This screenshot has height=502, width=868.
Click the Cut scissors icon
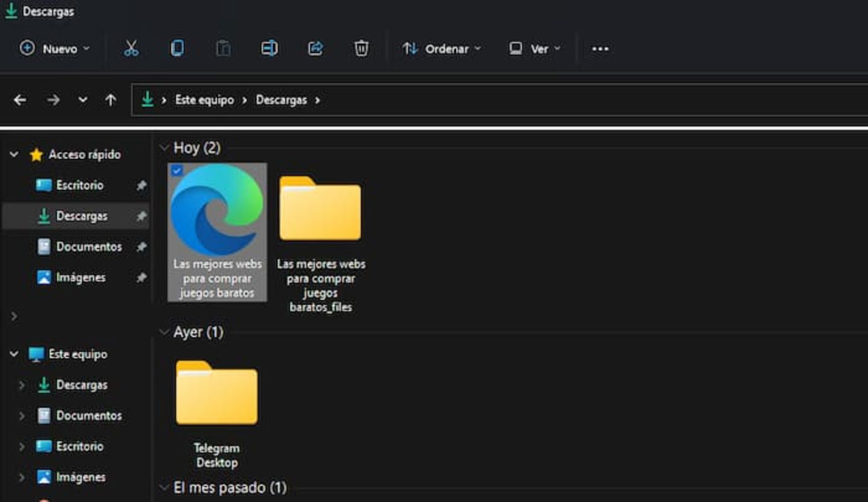pos(131,49)
